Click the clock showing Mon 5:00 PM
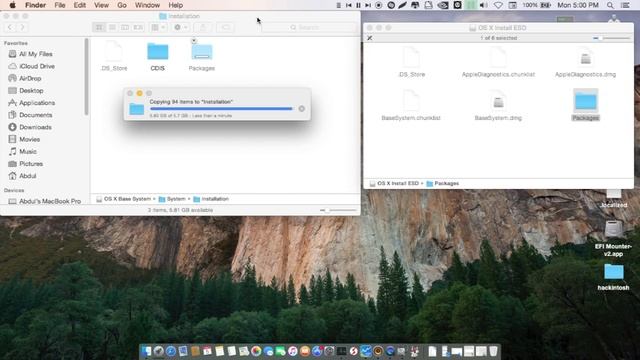This screenshot has height=360, width=640. coord(578,5)
